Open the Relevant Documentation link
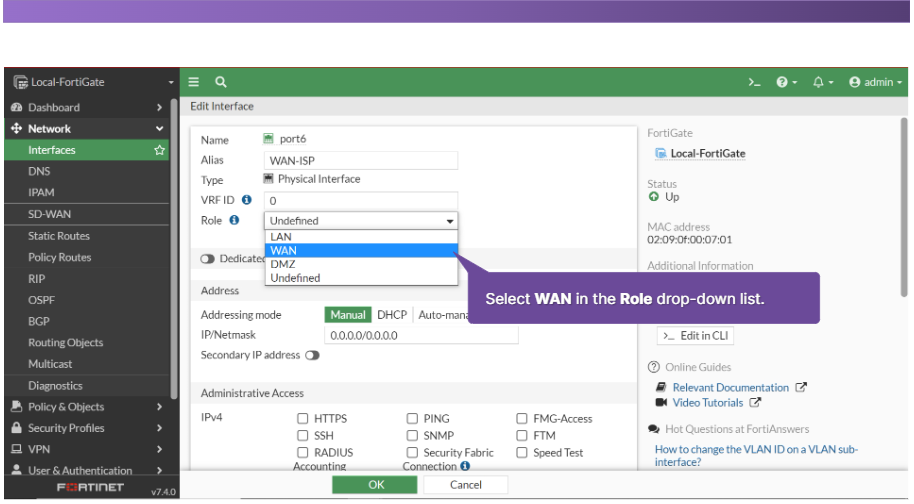This screenshot has height=504, width=914. [730, 387]
